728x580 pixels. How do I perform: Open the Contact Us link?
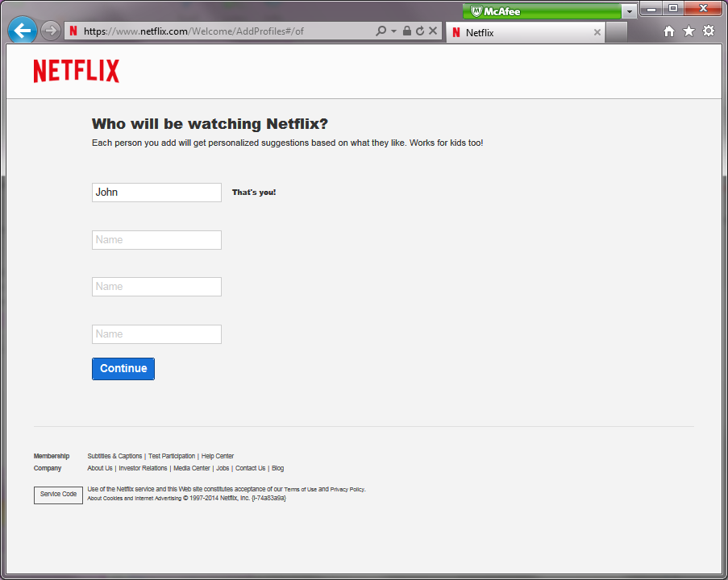pos(250,468)
